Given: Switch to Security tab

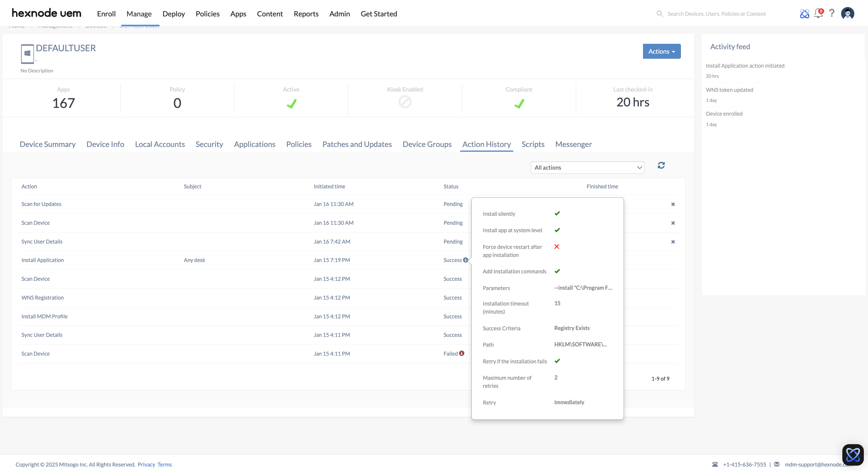Looking at the screenshot, I should (x=209, y=144).
